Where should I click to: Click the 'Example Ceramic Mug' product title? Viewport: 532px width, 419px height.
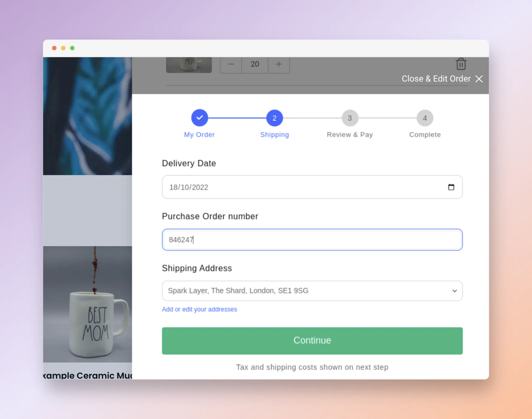pos(87,375)
